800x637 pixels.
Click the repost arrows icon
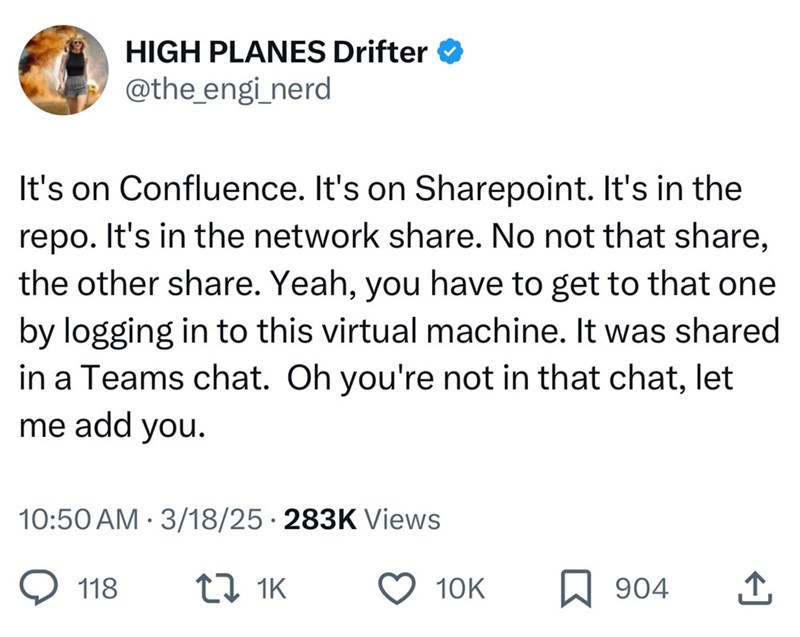coord(218,588)
